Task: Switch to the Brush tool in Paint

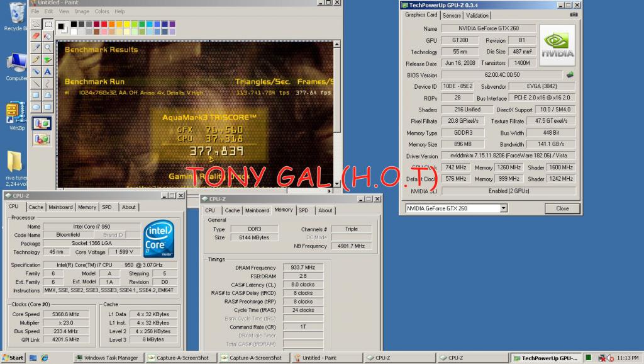Action: [x=48, y=60]
